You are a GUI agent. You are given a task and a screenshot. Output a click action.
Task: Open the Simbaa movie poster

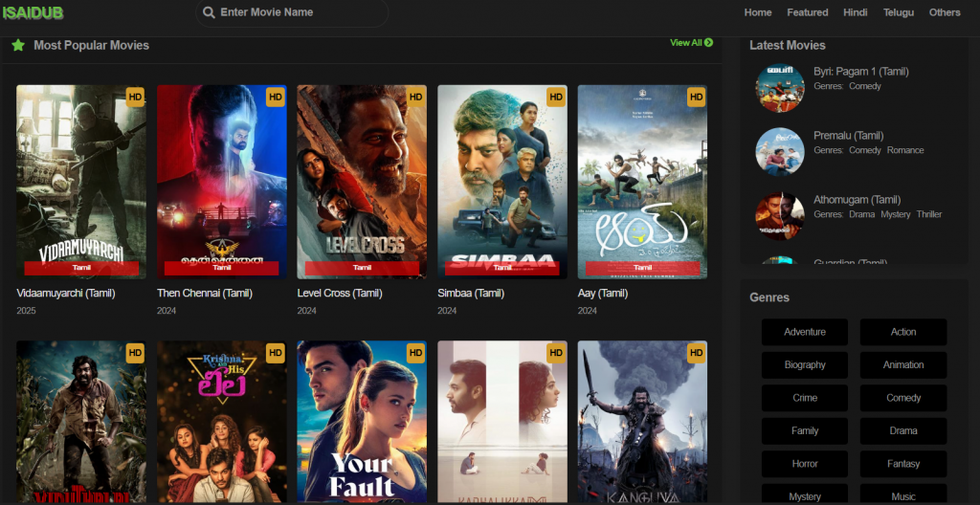point(502,182)
